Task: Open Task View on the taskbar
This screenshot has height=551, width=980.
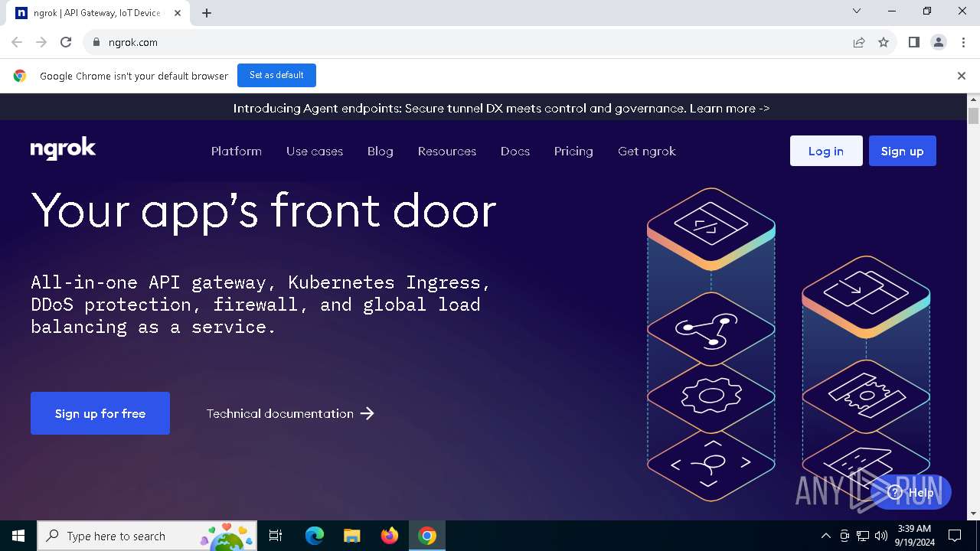Action: [x=276, y=536]
